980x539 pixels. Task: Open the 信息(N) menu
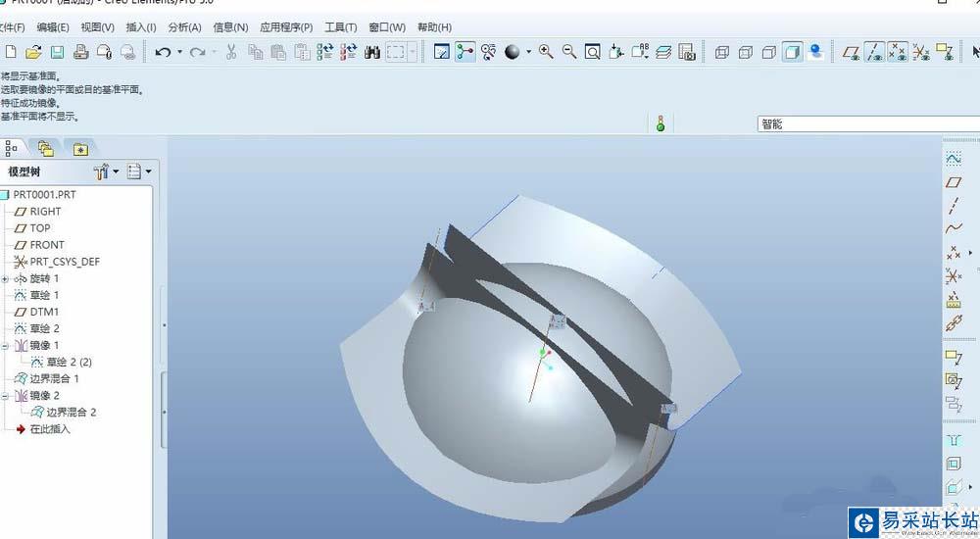click(x=230, y=27)
